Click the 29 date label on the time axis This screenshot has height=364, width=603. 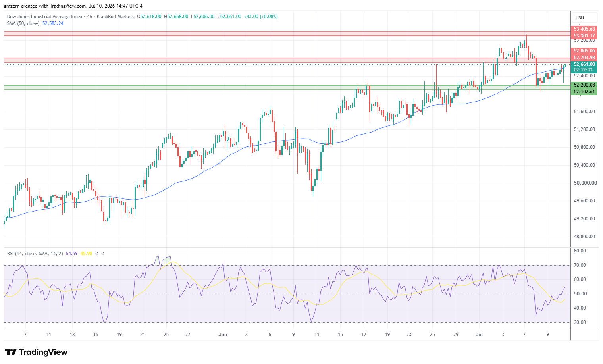pyautogui.click(x=456, y=335)
